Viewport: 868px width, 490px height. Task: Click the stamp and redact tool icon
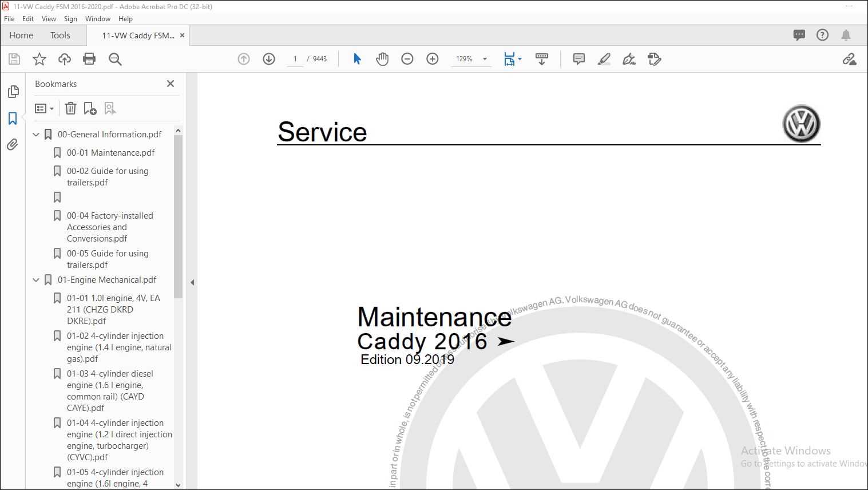click(655, 59)
